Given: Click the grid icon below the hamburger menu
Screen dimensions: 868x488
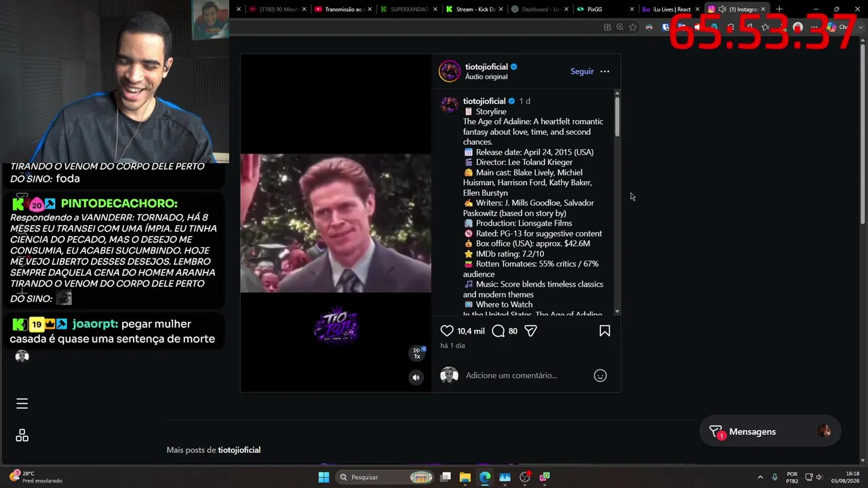Looking at the screenshot, I should pyautogui.click(x=22, y=435).
